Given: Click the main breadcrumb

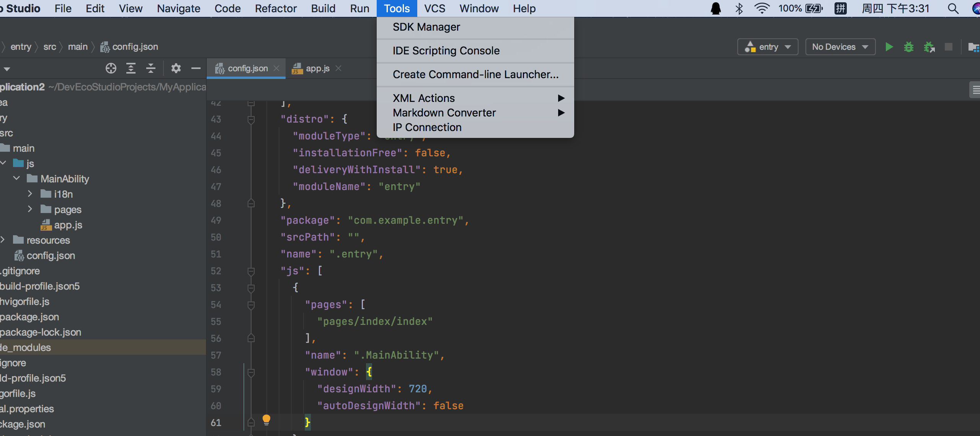Looking at the screenshot, I should (78, 47).
